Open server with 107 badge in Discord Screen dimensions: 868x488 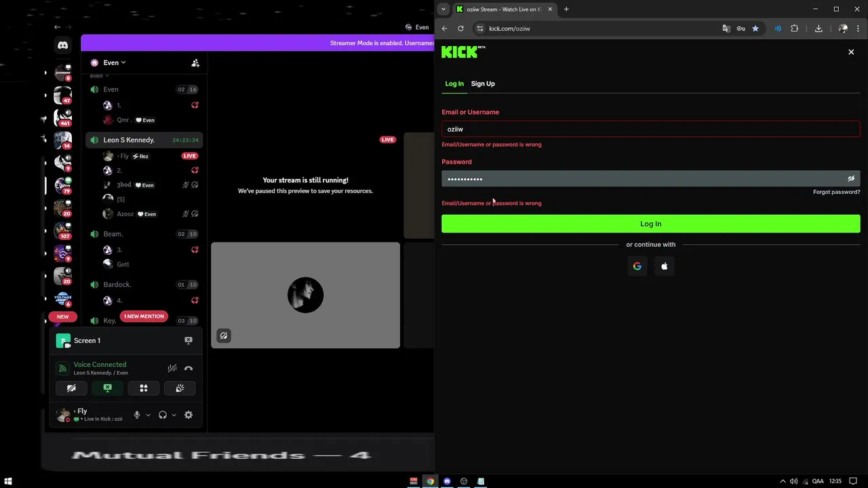[63, 230]
